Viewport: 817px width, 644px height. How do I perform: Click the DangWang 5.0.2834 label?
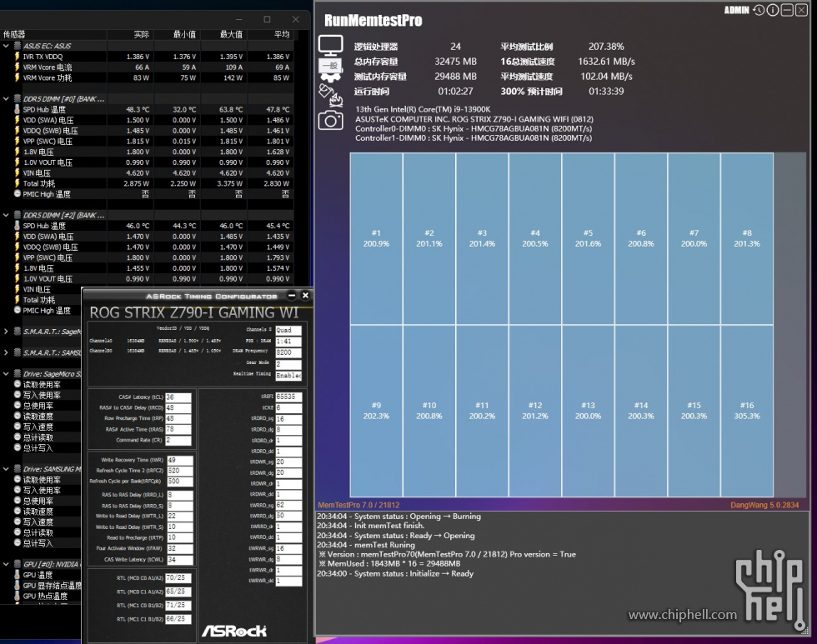[764, 505]
